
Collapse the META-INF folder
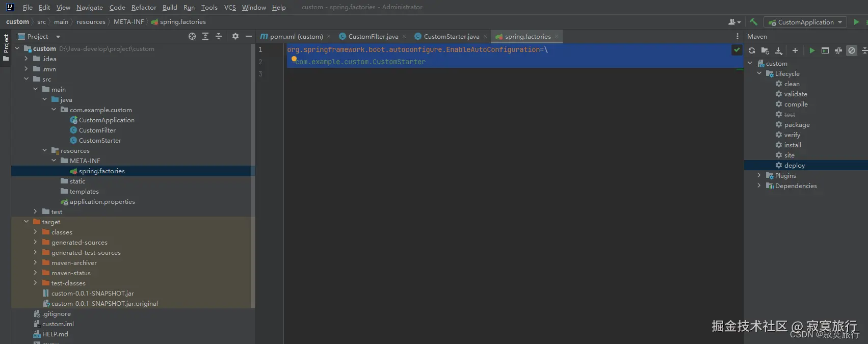54,161
